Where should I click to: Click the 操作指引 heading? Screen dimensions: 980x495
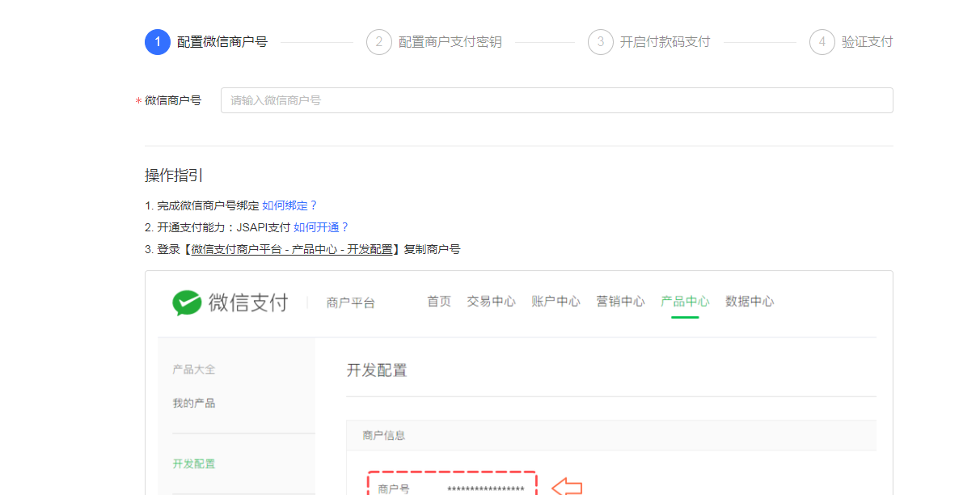point(174,176)
